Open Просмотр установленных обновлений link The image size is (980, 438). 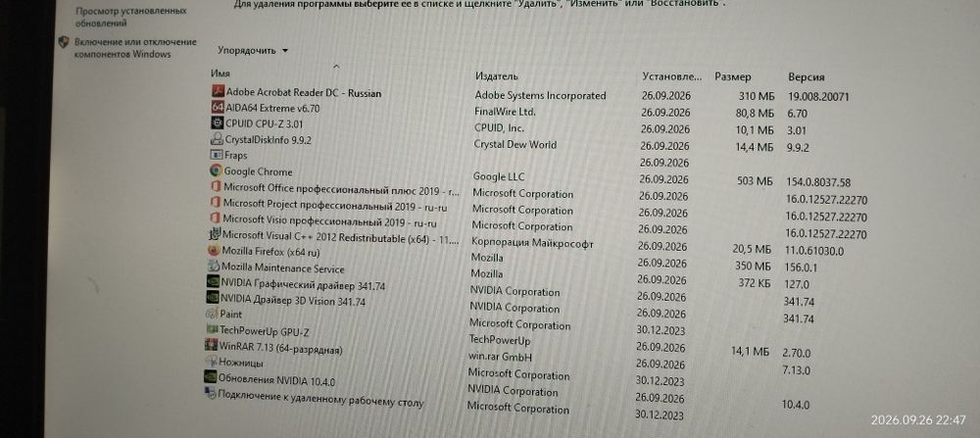pyautogui.click(x=131, y=17)
